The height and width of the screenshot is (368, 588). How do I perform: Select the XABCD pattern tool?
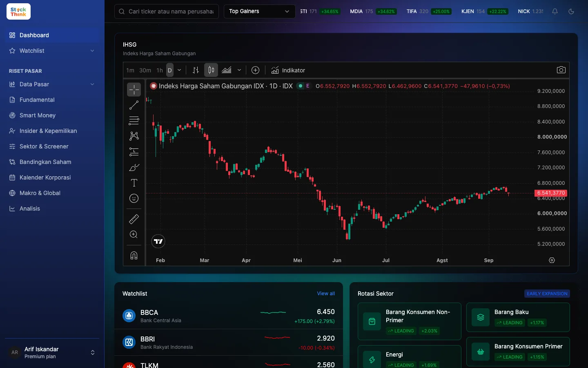[x=134, y=136]
